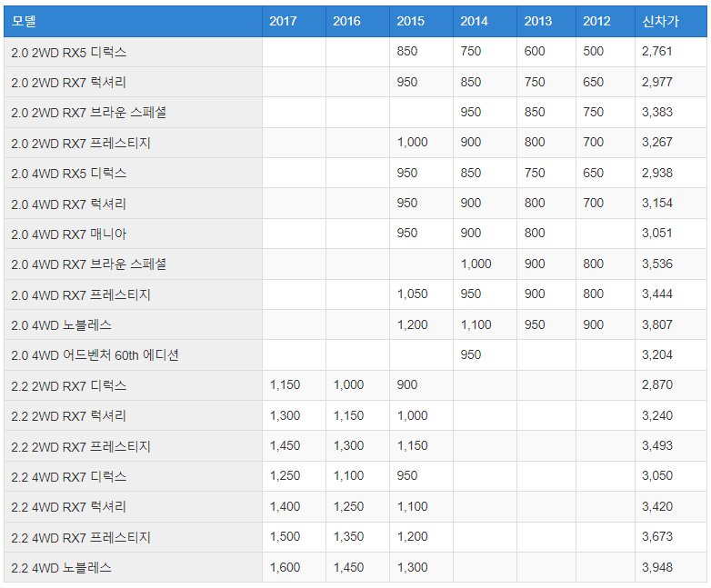Select model name 2.2 4WD RX7 디럭스
The width and height of the screenshot is (711, 588).
point(68,476)
